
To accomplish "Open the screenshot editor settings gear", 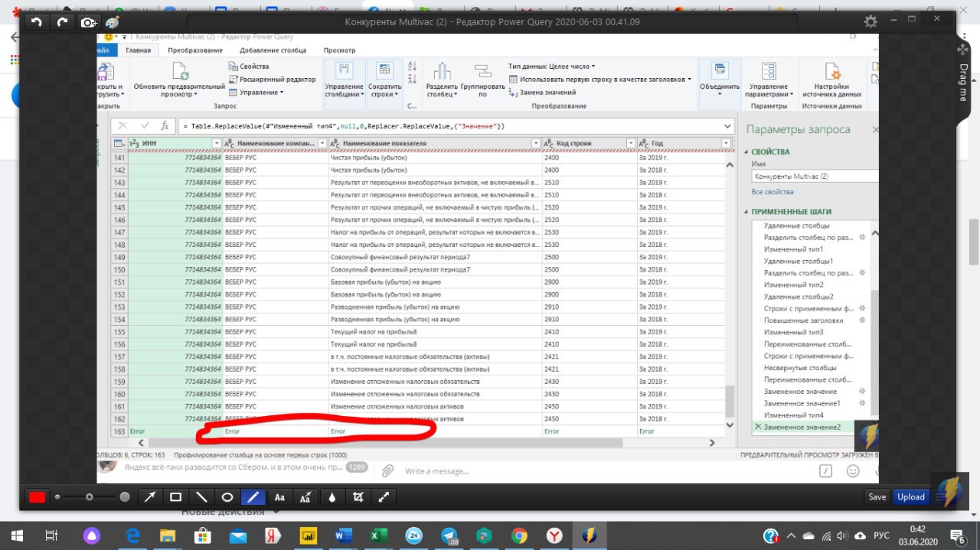I will click(870, 22).
